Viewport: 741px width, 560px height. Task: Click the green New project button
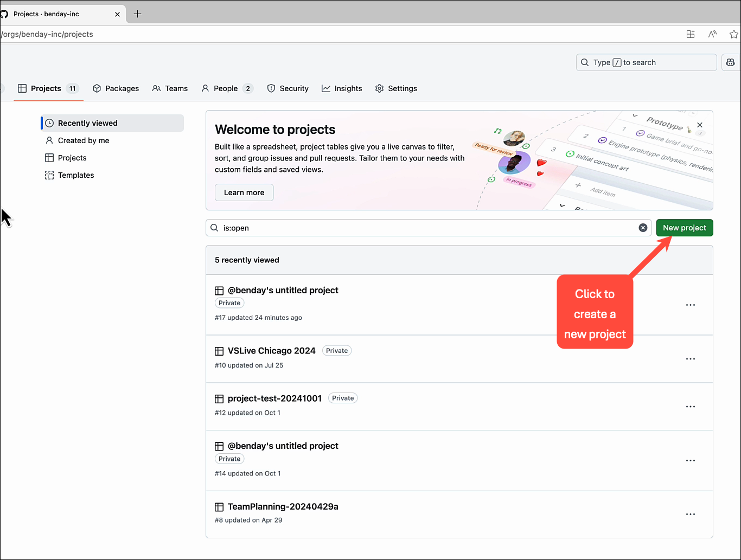[x=684, y=228]
